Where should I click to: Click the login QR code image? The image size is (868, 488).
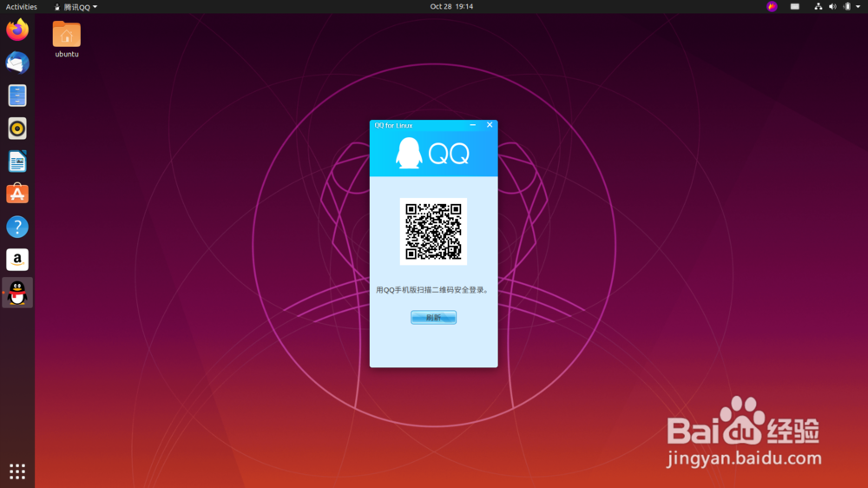[x=433, y=232]
